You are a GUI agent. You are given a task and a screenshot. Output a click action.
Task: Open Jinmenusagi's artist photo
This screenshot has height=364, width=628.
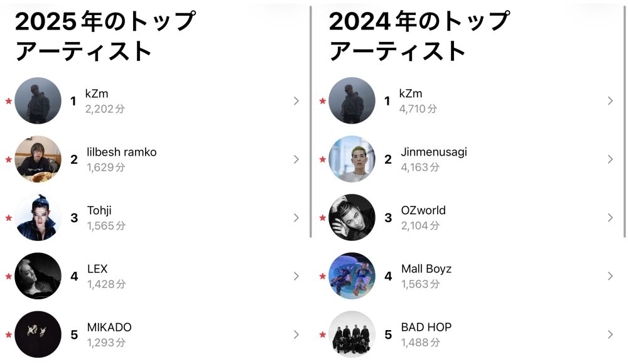352,159
